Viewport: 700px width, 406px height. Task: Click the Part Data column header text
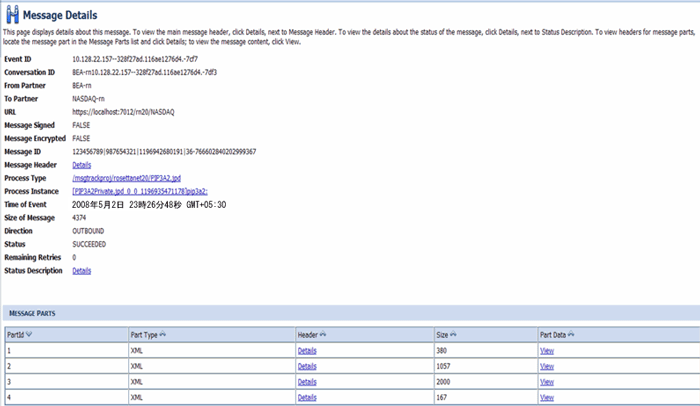553,335
